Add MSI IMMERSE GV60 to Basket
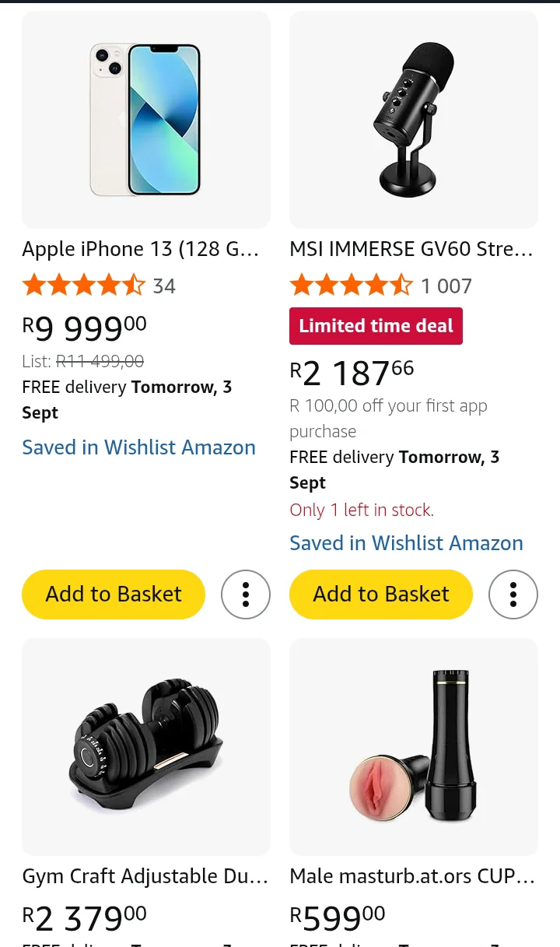The image size is (560, 947). (x=381, y=595)
